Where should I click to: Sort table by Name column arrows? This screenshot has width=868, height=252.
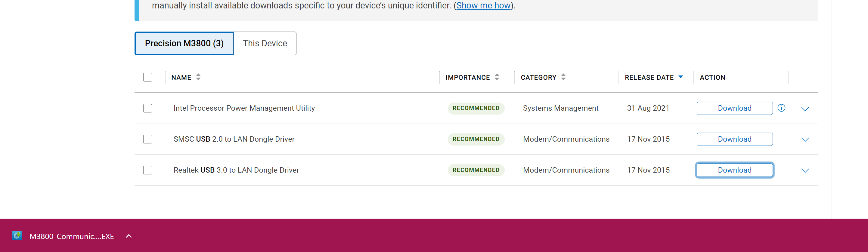point(198,77)
